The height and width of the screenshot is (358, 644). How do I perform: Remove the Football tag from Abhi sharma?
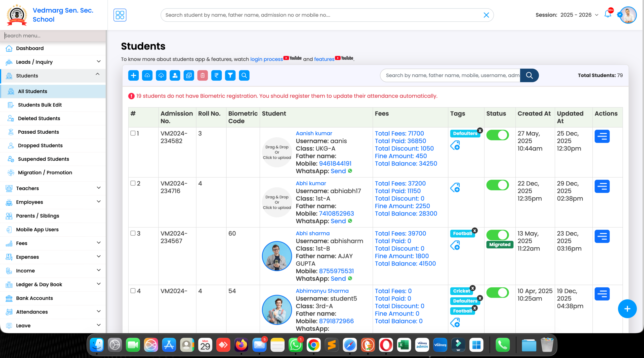click(x=474, y=230)
